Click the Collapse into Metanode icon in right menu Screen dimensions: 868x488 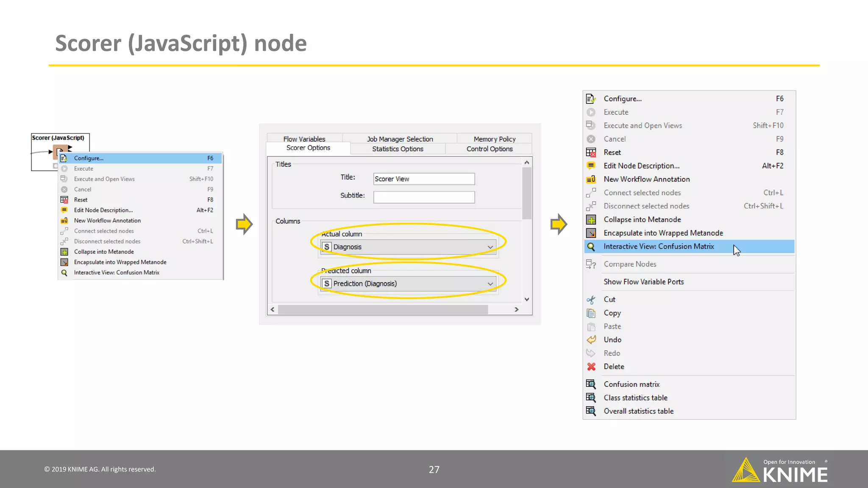coord(591,220)
